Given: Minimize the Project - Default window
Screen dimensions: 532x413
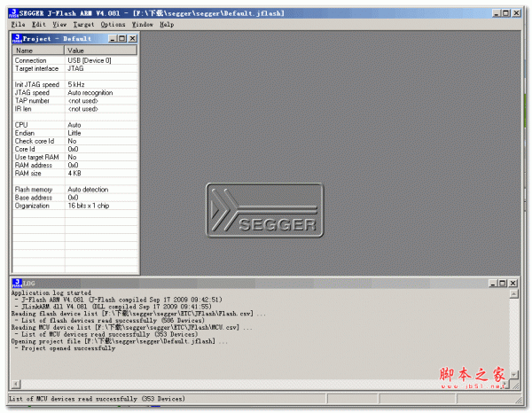Looking at the screenshot, I should [x=113, y=38].
